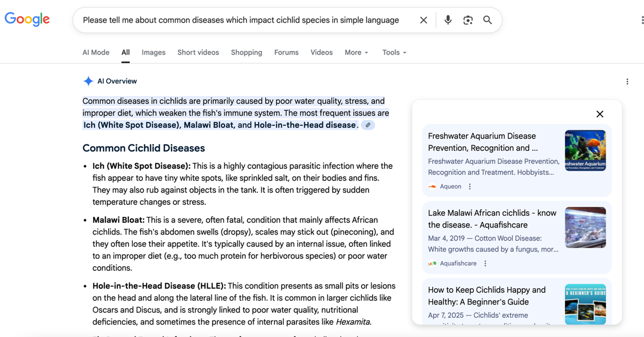This screenshot has width=644, height=337.
Task: Open the three-dot menu next to Aquafishcare
Action: pyautogui.click(x=485, y=263)
